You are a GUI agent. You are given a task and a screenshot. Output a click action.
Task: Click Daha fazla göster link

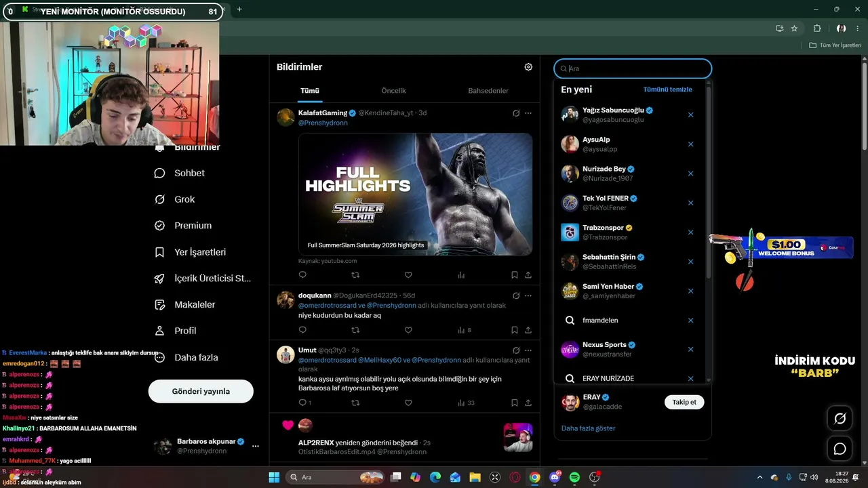[589, 428]
